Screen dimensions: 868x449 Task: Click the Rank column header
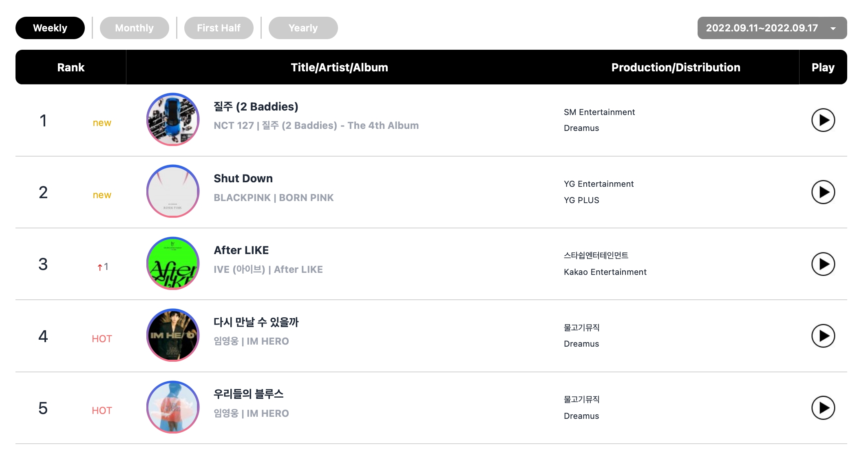71,67
